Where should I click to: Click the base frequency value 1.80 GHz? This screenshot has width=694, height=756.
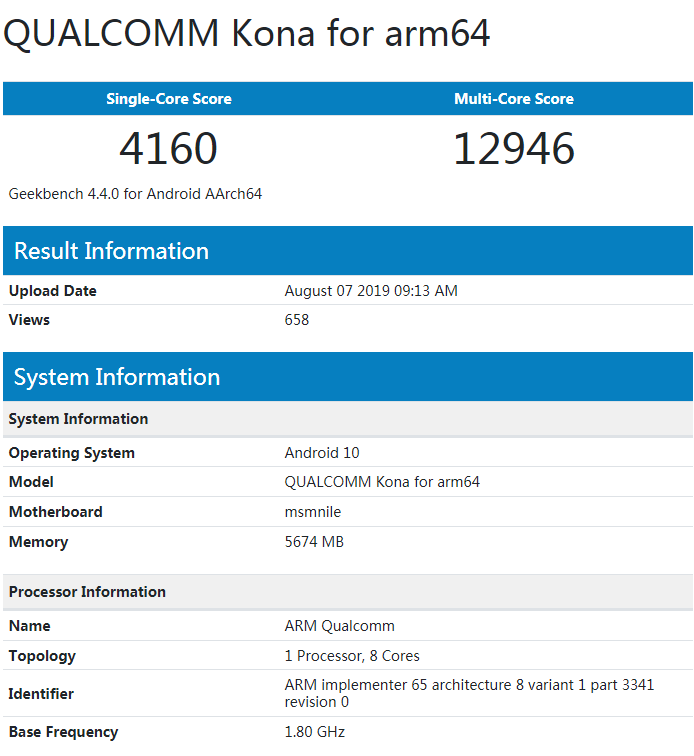click(x=314, y=732)
